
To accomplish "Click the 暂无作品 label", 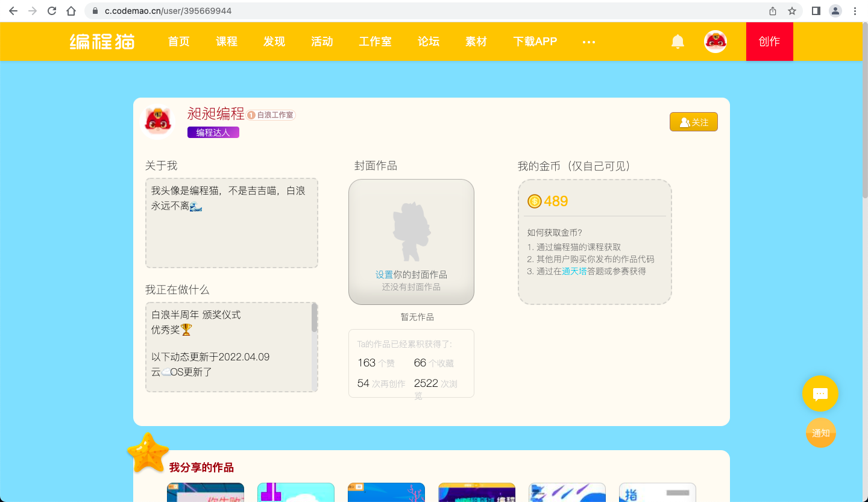I will [417, 317].
